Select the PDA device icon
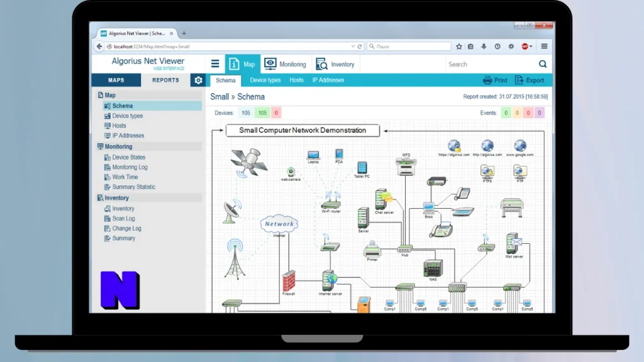The height and width of the screenshot is (362, 644). point(339,154)
